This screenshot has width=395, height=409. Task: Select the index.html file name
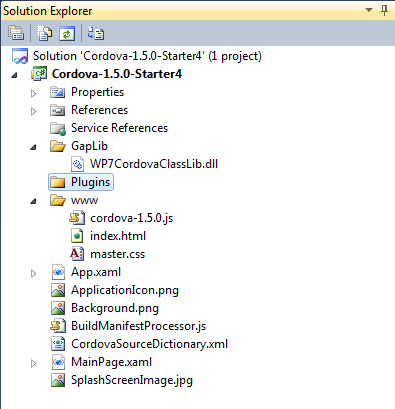coord(118,236)
